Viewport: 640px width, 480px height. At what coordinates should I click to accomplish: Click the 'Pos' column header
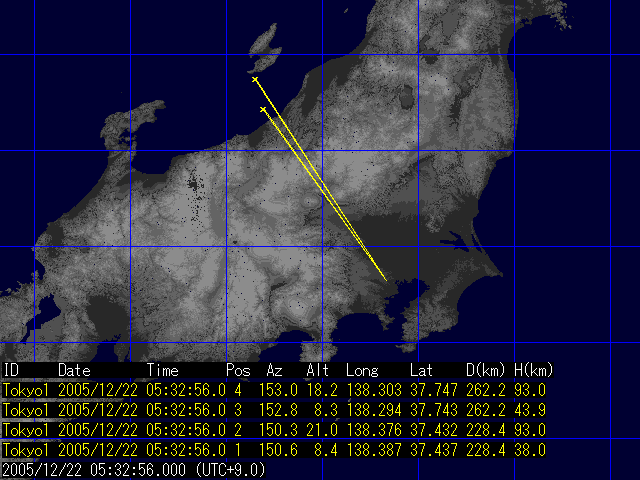pos(238,371)
